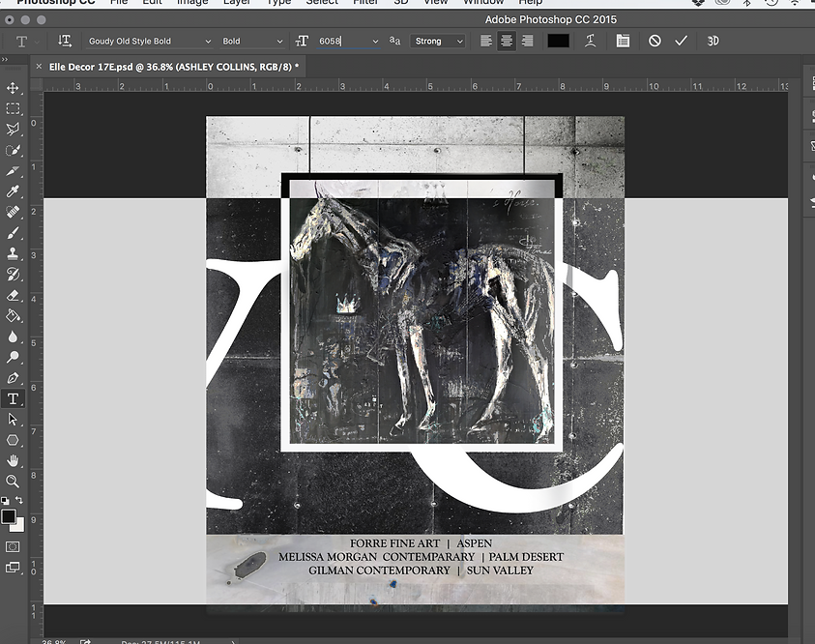The width and height of the screenshot is (815, 644).
Task: Click the Create Warped Text icon
Action: (x=590, y=41)
